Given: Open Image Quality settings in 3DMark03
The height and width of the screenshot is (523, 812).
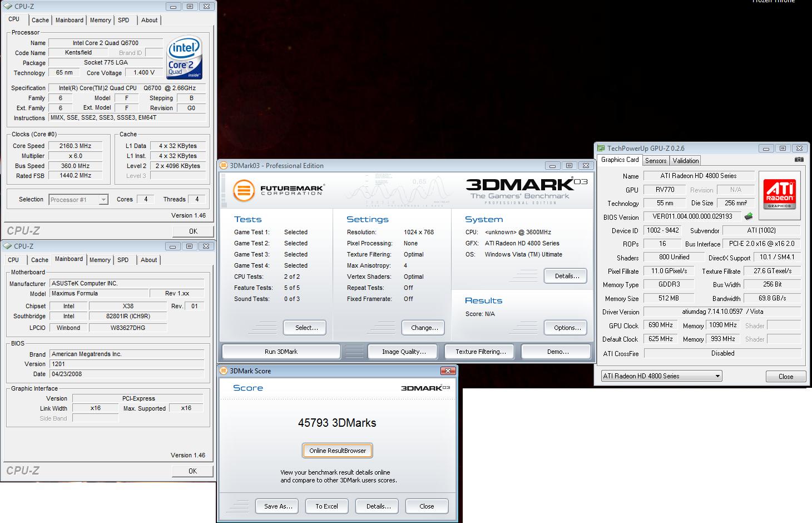Looking at the screenshot, I should tap(404, 352).
